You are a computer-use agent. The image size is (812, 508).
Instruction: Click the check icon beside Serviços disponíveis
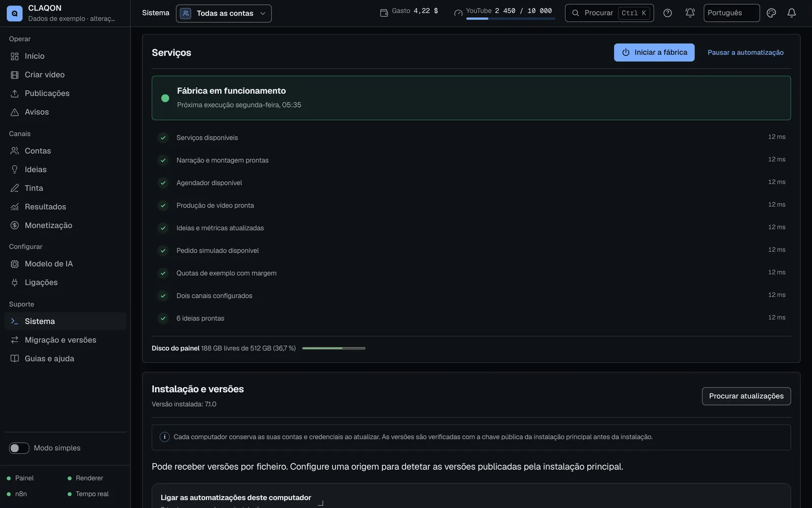coord(163,138)
